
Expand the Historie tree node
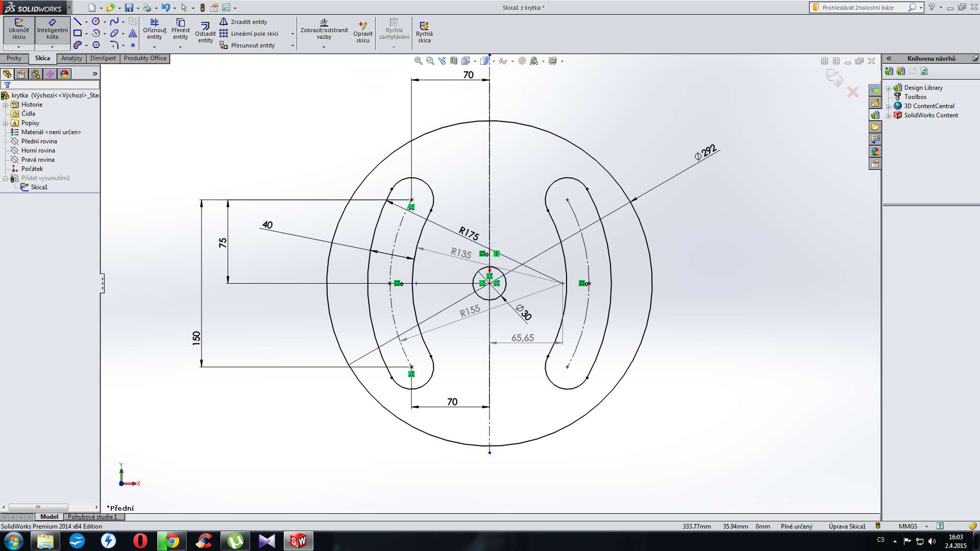pyautogui.click(x=6, y=105)
